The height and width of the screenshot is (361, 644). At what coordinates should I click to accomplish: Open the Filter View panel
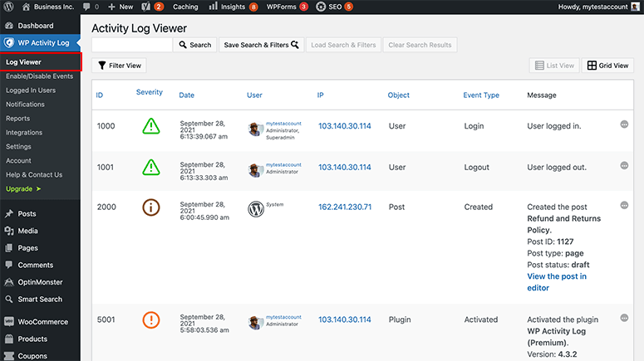click(x=120, y=66)
